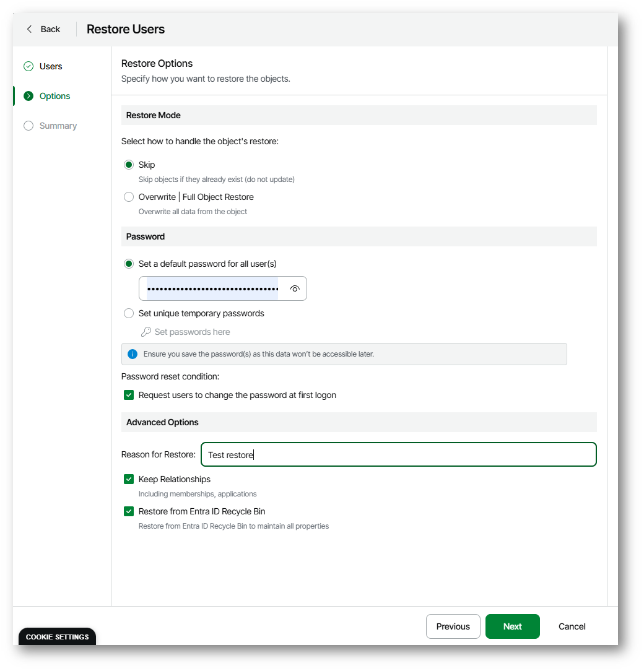Show the password using the eye icon
This screenshot has height=671, width=644.
[295, 288]
